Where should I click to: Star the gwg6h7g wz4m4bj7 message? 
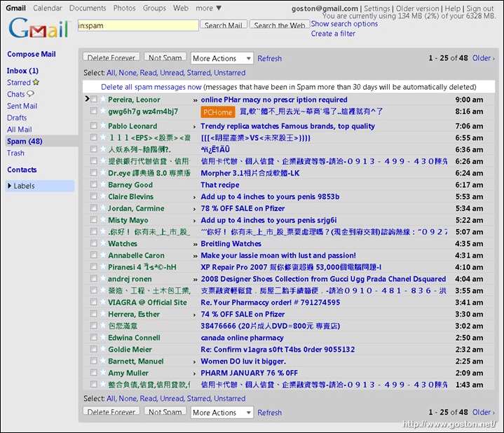(103, 111)
